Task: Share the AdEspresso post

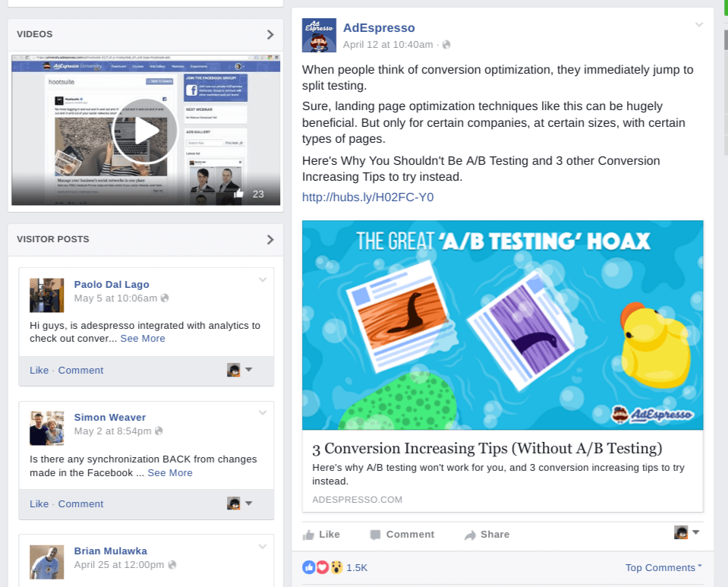Action: coord(487,535)
